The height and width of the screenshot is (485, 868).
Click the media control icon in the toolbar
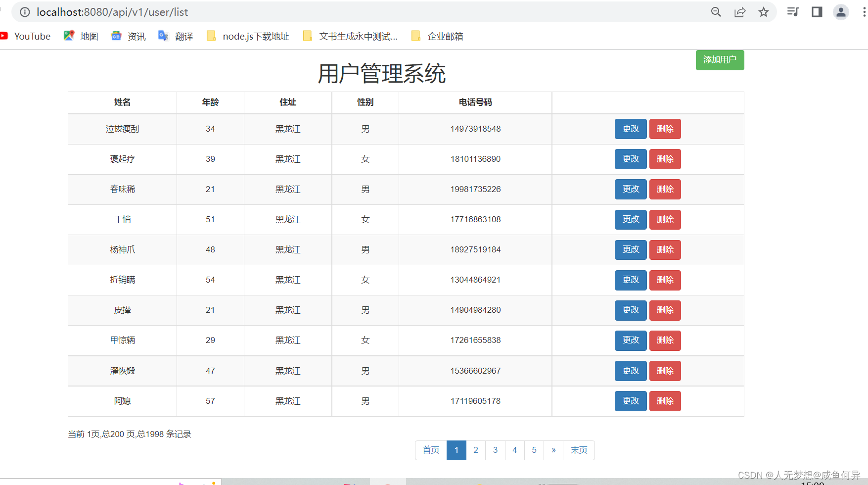(792, 12)
